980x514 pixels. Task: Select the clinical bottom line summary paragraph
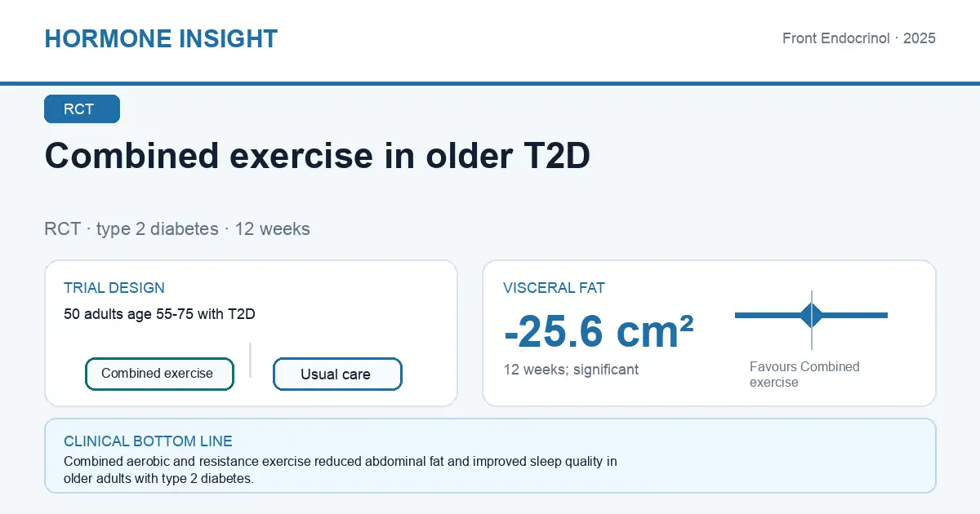pos(340,470)
